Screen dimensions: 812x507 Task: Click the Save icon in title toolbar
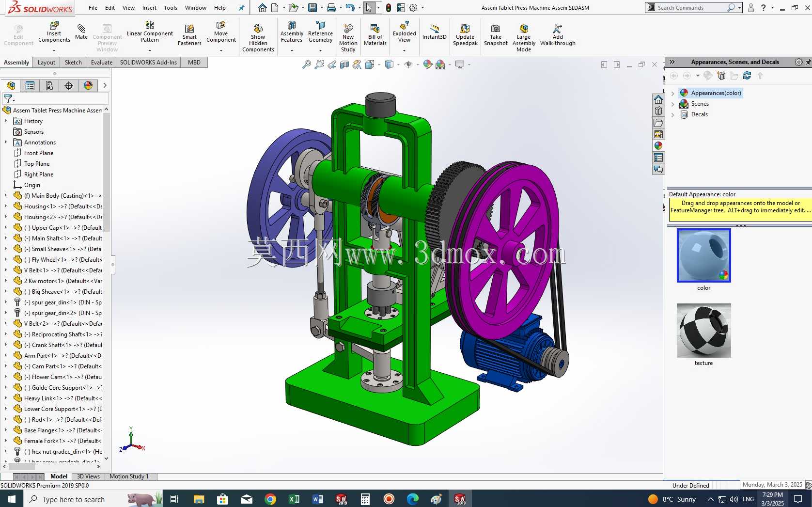(x=312, y=8)
